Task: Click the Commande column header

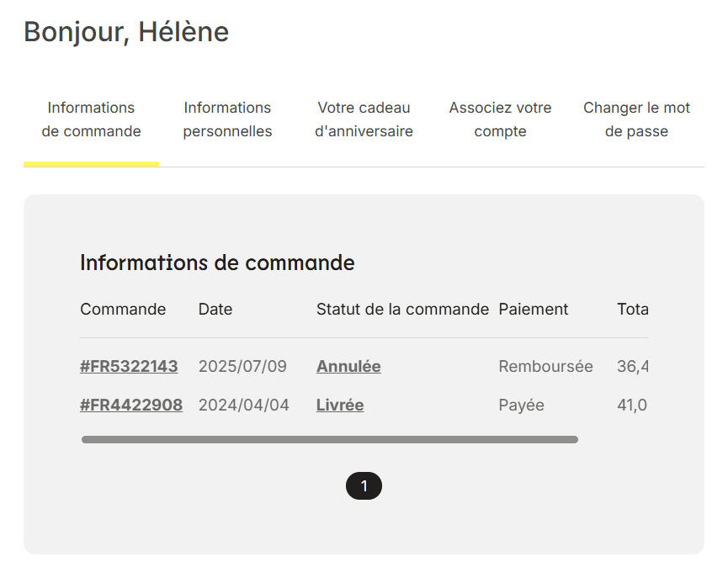Action: [123, 309]
